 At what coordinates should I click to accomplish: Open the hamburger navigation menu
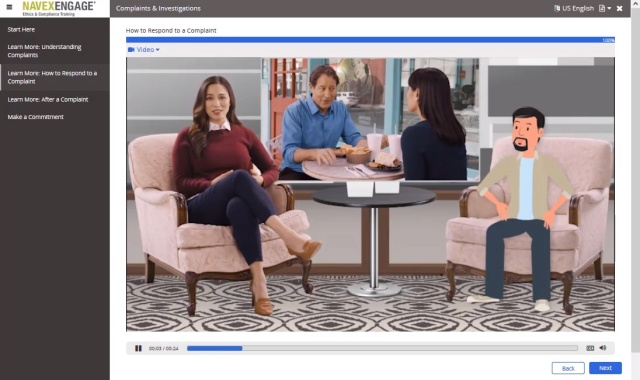click(x=9, y=7)
